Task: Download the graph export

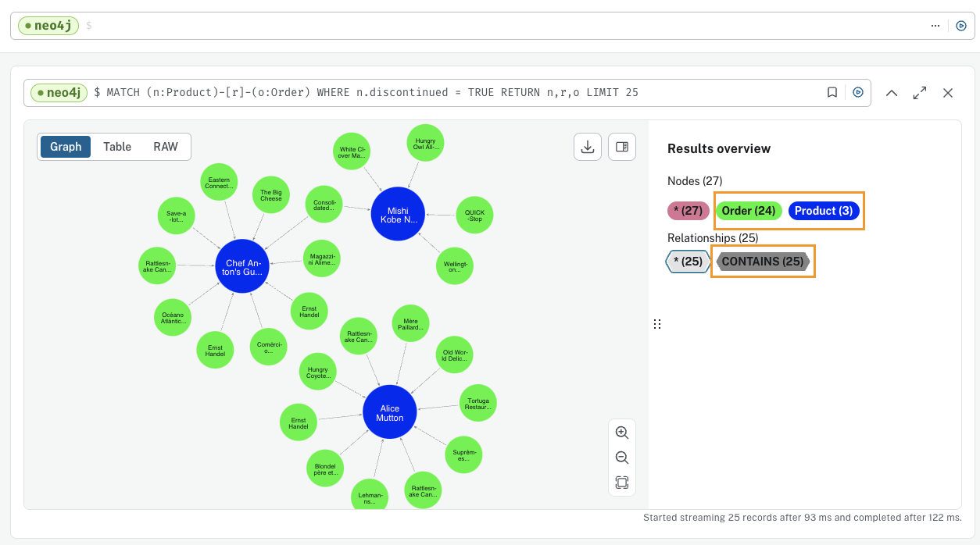Action: (588, 147)
